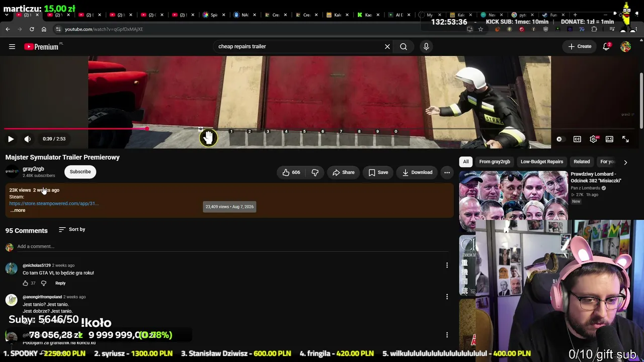Image resolution: width=644 pixels, height=362 pixels.
Task: Open the YouTube guide hamburger menu
Action: 12,47
